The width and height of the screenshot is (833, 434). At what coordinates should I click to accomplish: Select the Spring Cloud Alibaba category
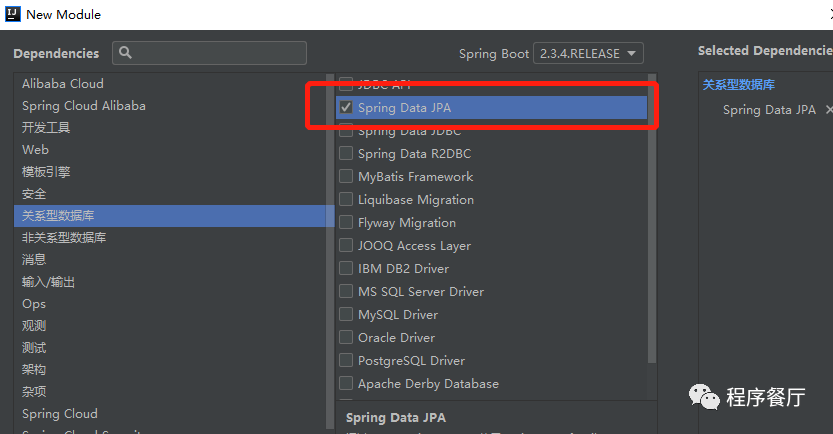(x=84, y=106)
